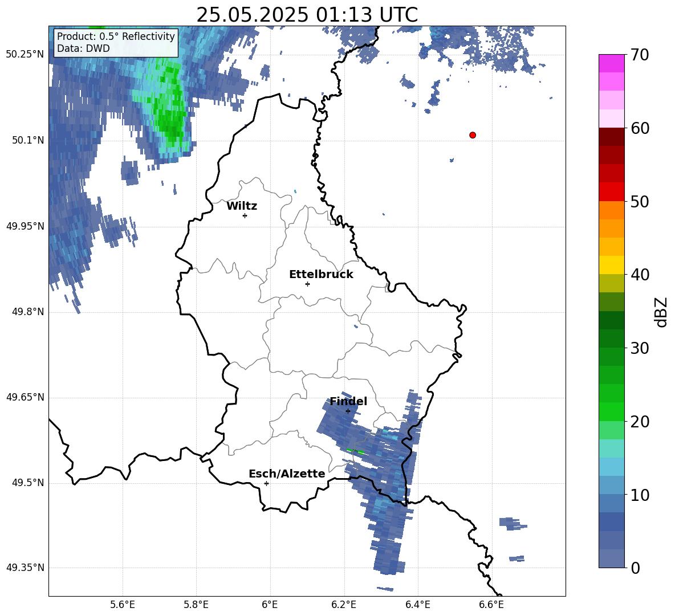Click the 5.6°E longitude label
The width and height of the screenshot is (675, 616).
click(123, 605)
